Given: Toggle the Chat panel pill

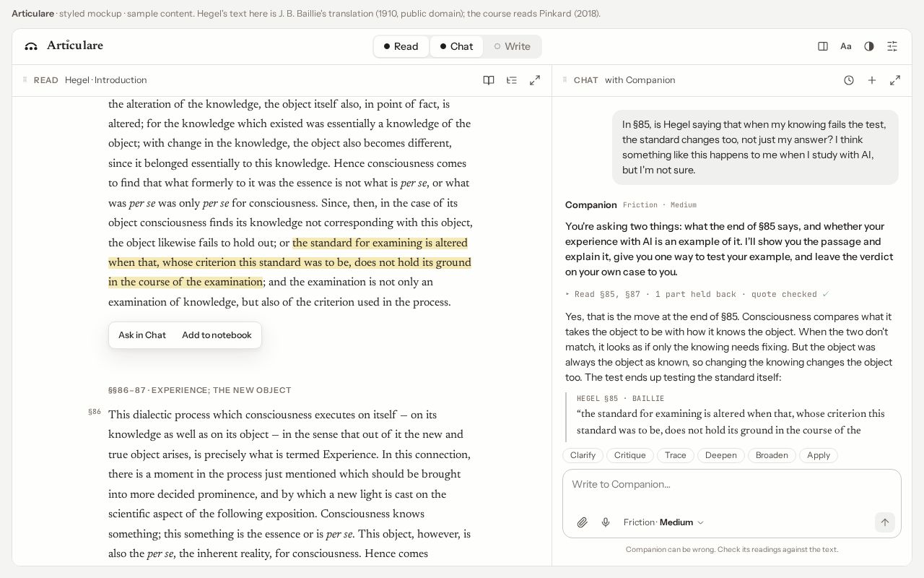Looking at the screenshot, I should (x=456, y=46).
